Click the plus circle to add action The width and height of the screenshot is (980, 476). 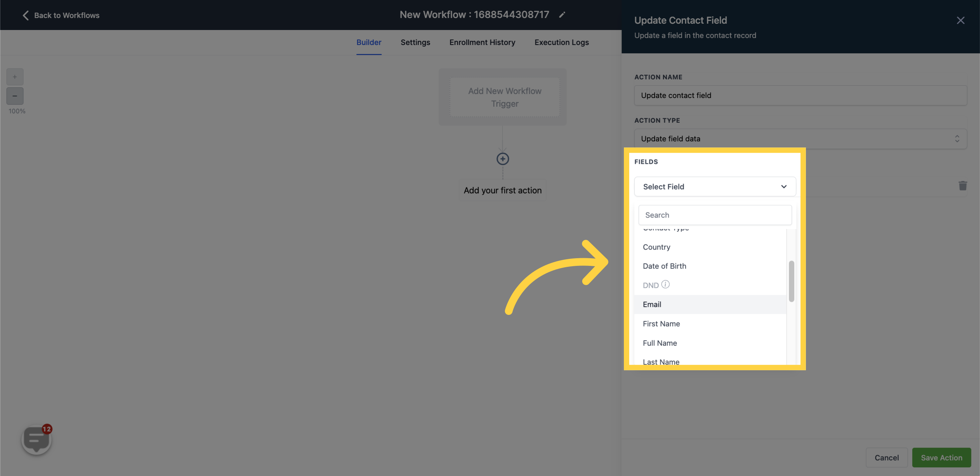coord(503,159)
